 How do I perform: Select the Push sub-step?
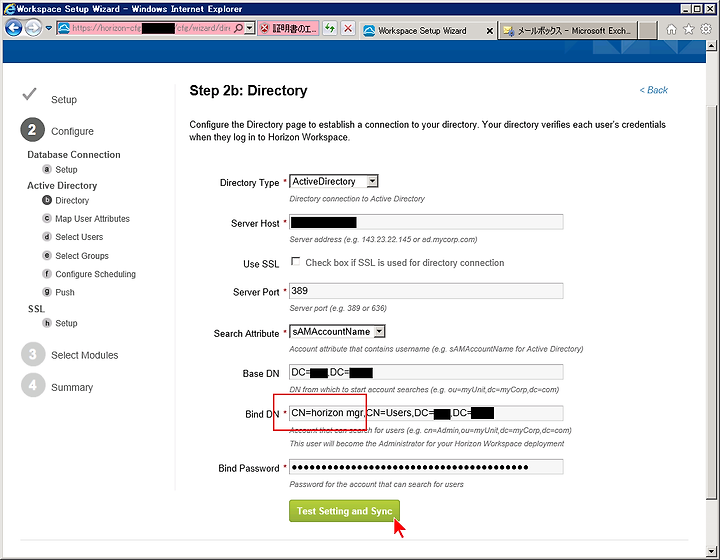pyautogui.click(x=65, y=292)
